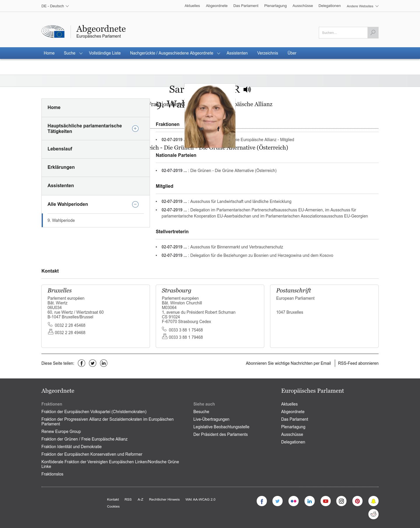Screen dimensions: 420x528
Task: Share this page on Facebook
Action: click(82, 363)
